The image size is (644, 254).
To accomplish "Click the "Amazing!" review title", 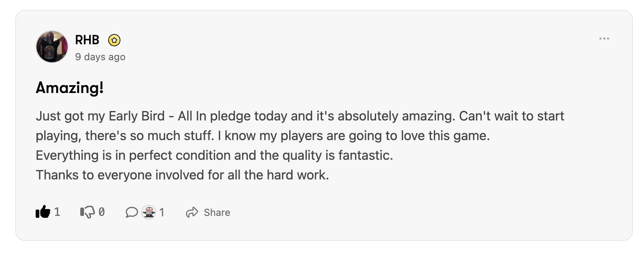I will pos(70,88).
